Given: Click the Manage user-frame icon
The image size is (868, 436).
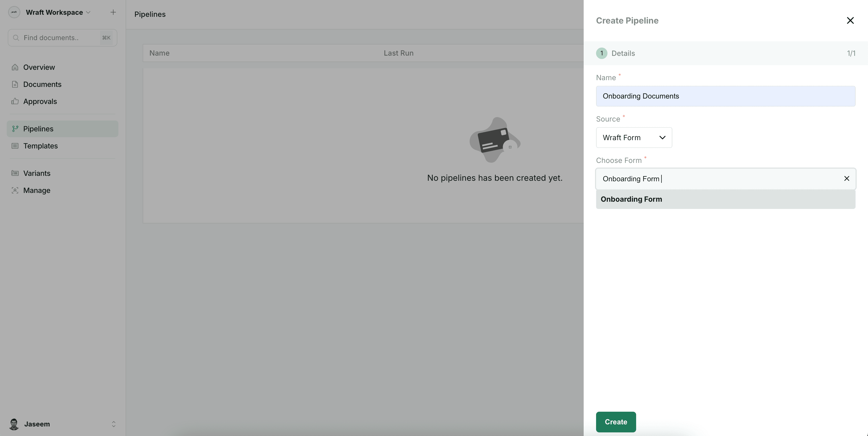Looking at the screenshot, I should pyautogui.click(x=15, y=190).
